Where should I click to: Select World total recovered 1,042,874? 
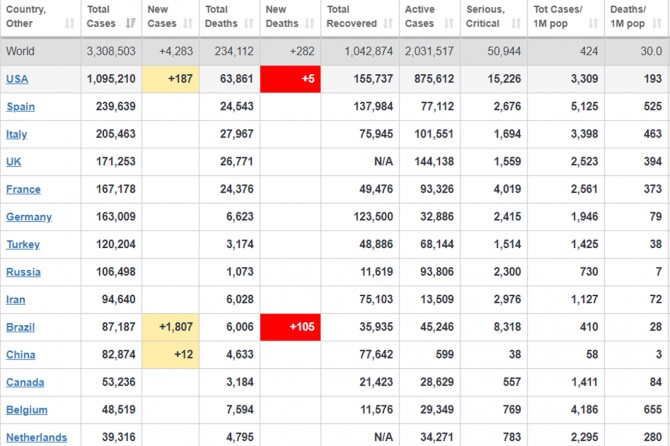(369, 51)
